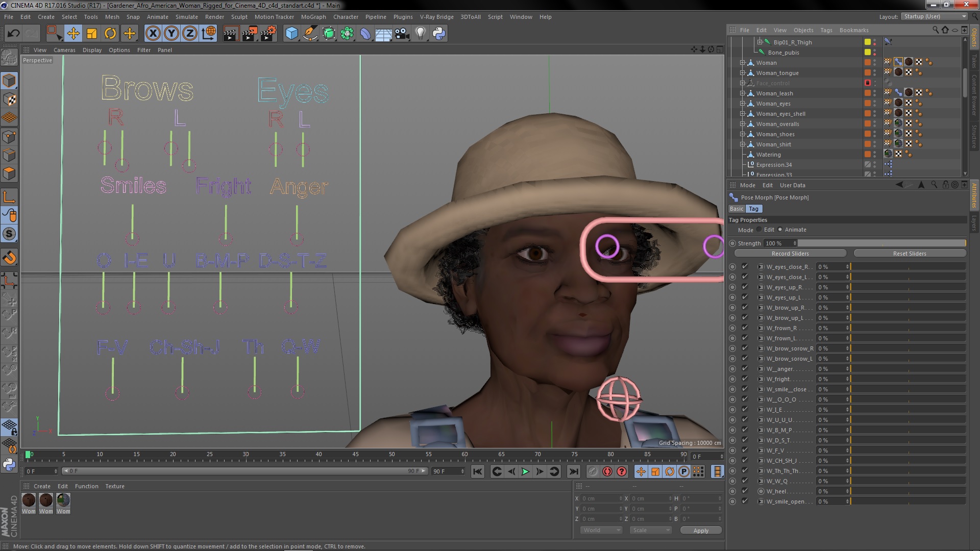
Task: Open the Character menu
Action: click(x=346, y=17)
